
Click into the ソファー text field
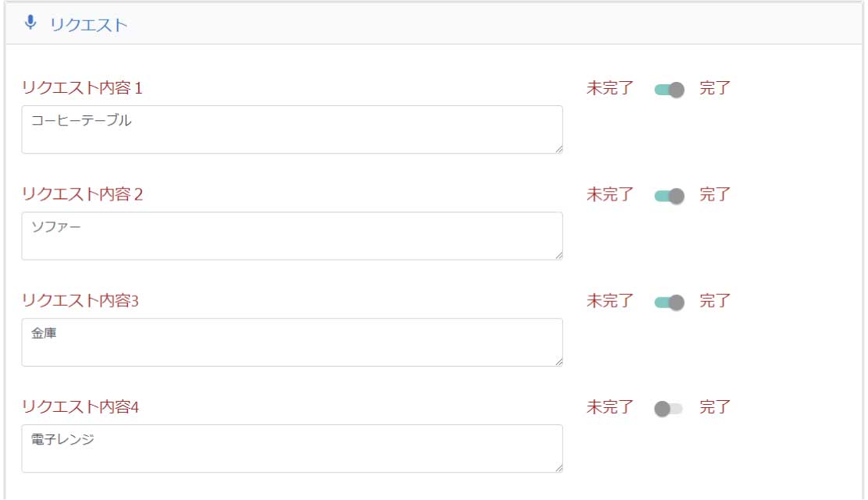coord(291,236)
